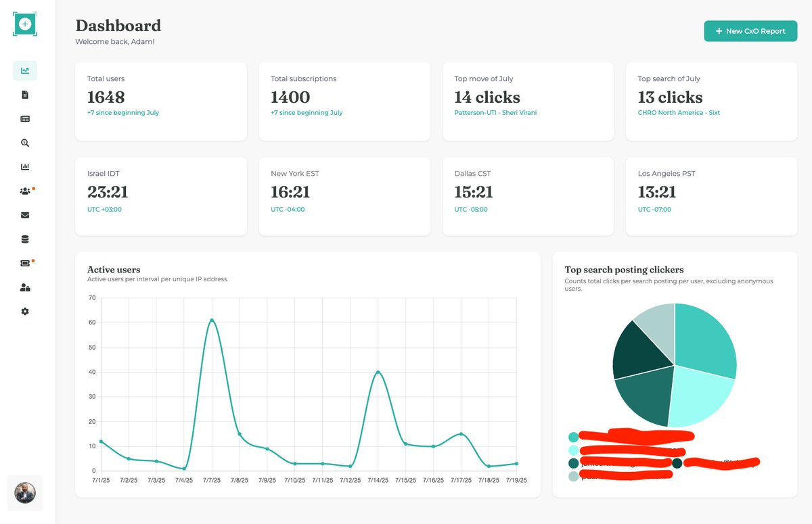The image size is (812, 524).
Task: Open the list table sidebar icon
Action: click(25, 119)
